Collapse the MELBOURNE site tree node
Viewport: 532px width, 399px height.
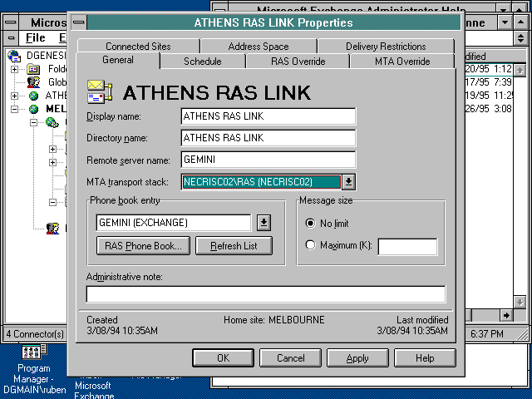click(x=14, y=109)
